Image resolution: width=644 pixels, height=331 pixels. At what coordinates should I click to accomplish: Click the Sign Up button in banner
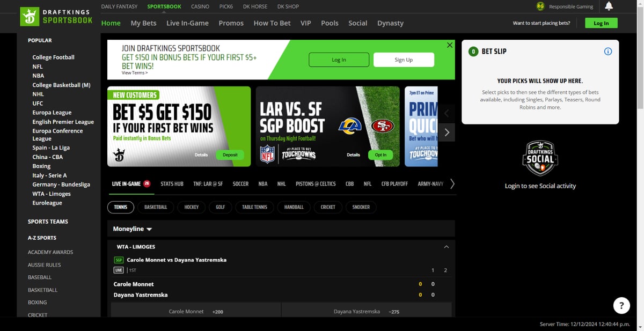(x=404, y=60)
